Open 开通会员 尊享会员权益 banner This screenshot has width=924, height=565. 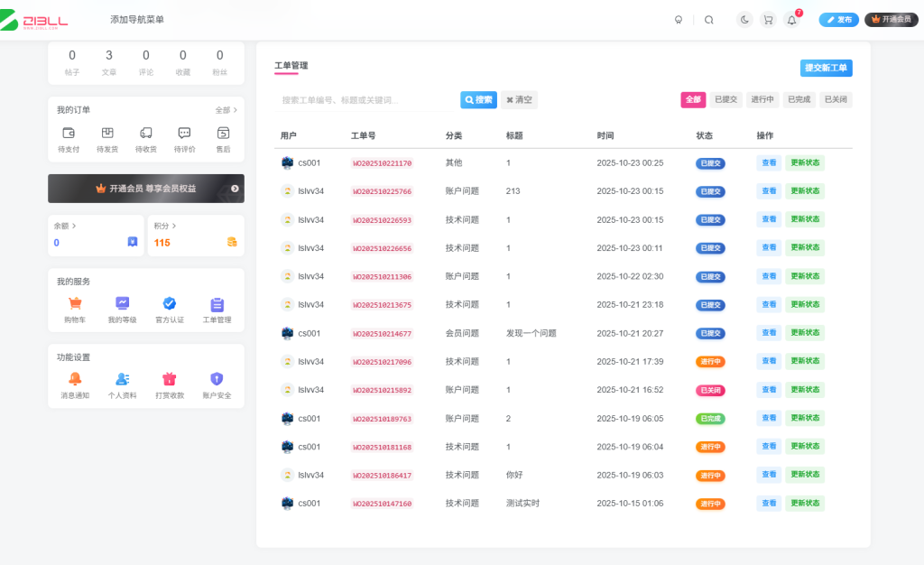click(x=145, y=189)
